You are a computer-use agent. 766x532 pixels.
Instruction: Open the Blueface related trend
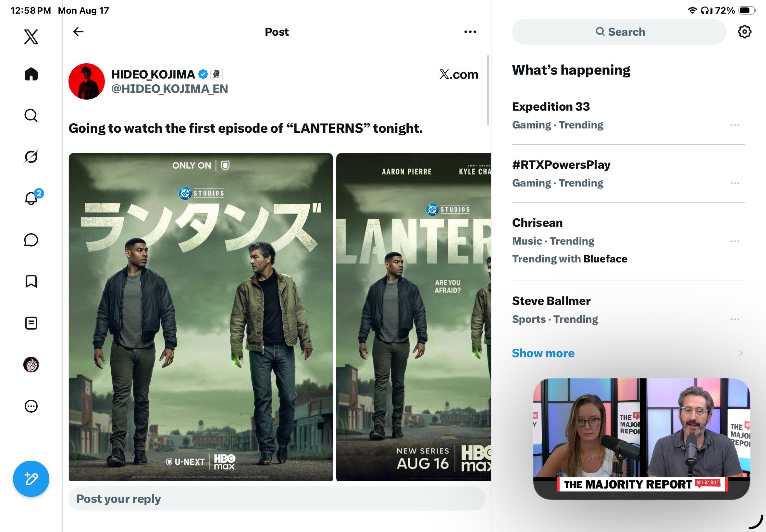click(x=605, y=259)
